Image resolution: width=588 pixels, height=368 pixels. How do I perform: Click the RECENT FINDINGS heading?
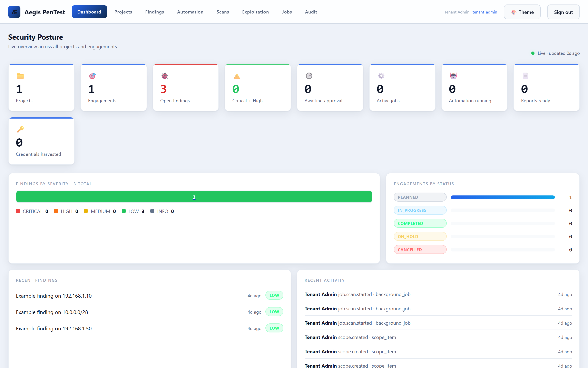tap(37, 280)
